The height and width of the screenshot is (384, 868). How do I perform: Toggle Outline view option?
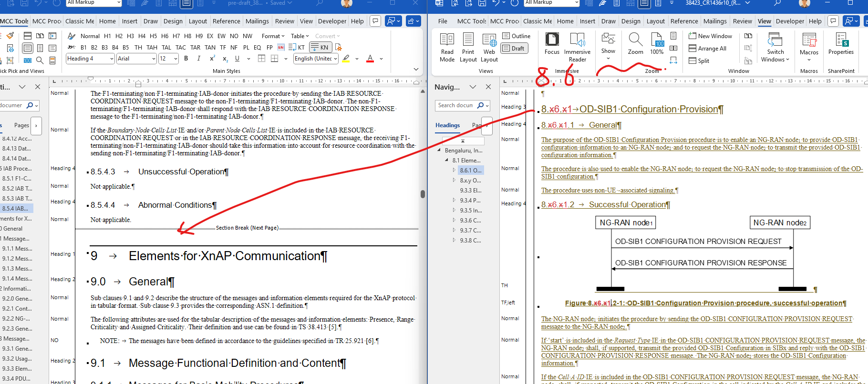tap(517, 36)
